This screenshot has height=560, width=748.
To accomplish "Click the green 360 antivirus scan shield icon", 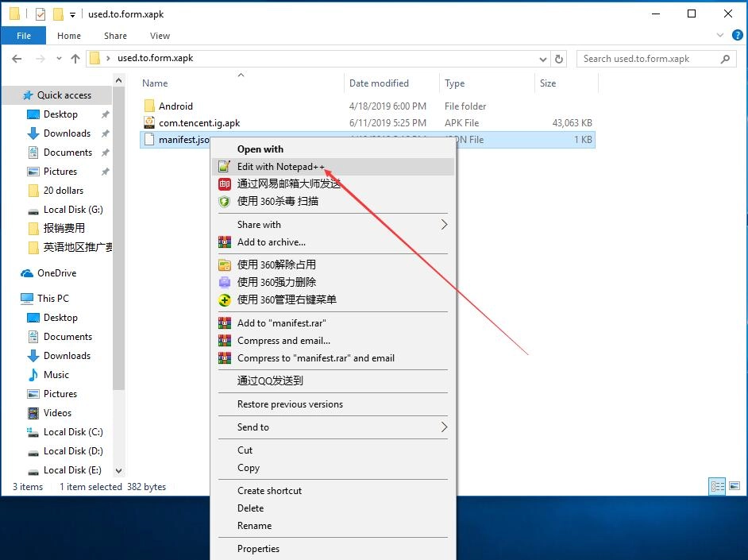I will pyautogui.click(x=224, y=202).
